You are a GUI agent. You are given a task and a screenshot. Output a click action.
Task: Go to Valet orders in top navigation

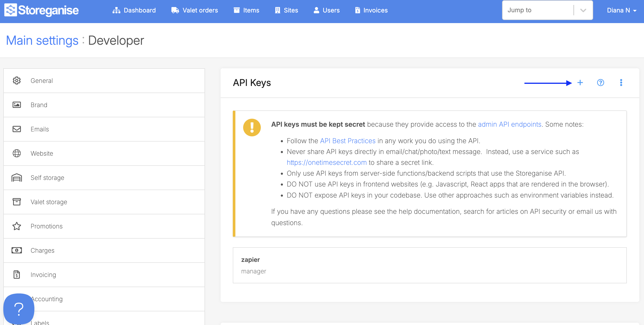(195, 10)
